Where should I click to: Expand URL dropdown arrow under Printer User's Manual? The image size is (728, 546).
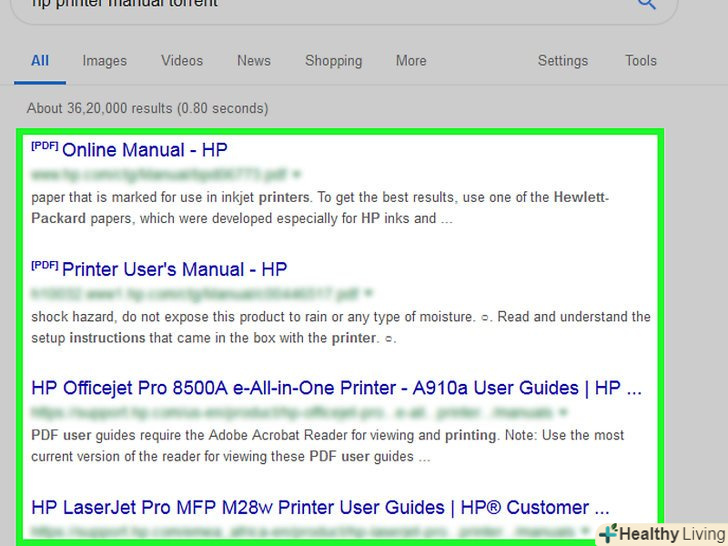click(x=369, y=293)
